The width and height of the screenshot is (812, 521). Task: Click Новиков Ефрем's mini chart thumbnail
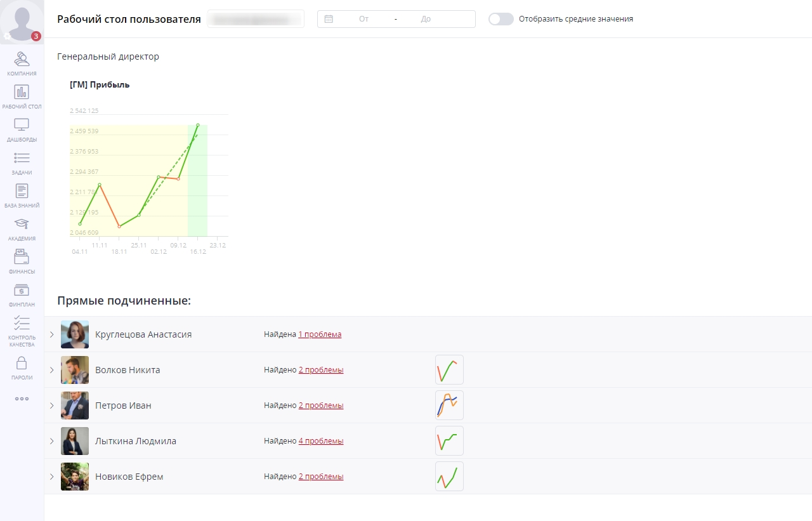click(449, 477)
